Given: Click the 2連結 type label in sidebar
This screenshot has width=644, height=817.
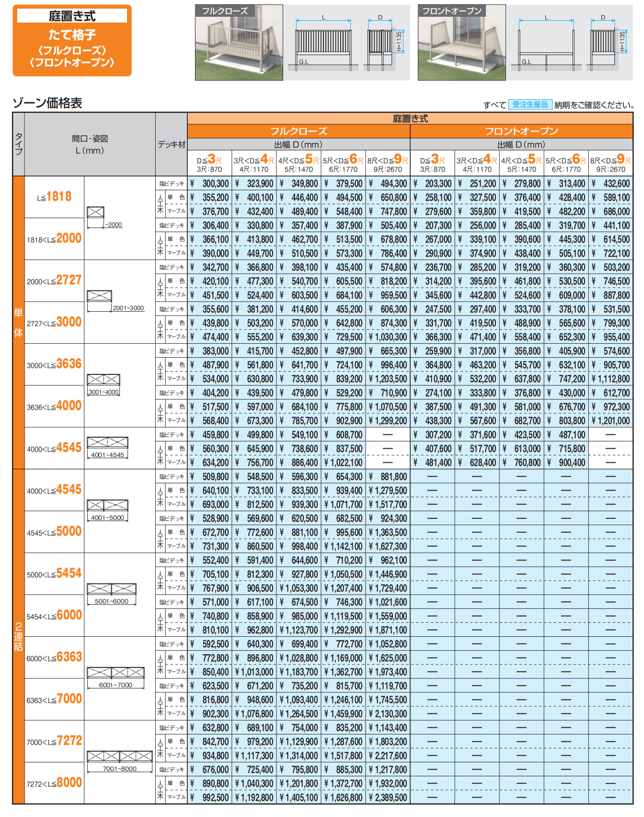Looking at the screenshot, I should pos(18,636).
